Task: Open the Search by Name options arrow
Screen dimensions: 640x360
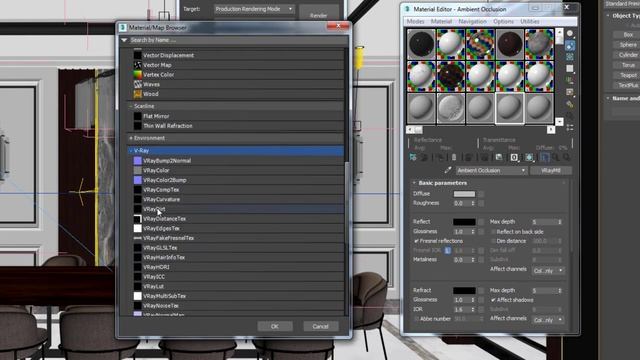Action: (x=124, y=40)
